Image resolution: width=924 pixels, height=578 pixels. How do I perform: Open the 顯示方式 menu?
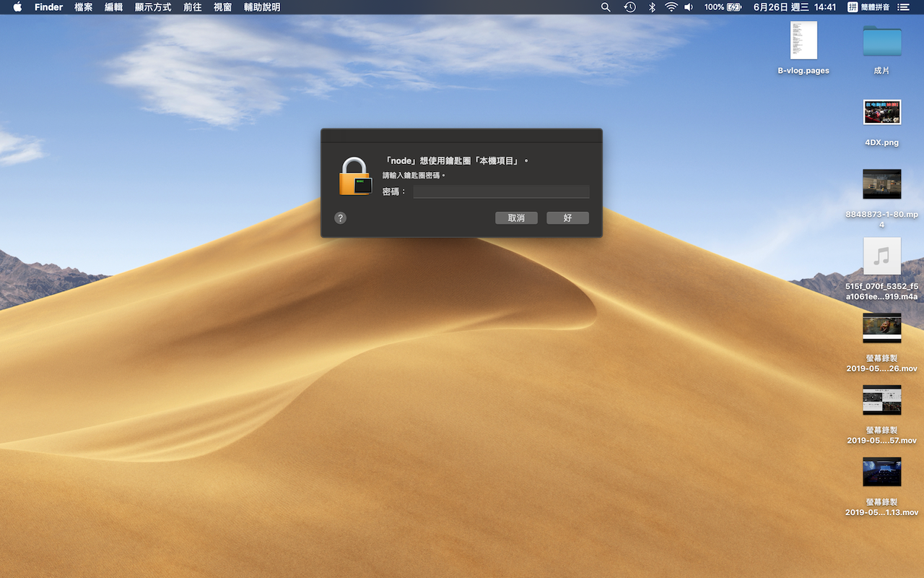(x=153, y=7)
